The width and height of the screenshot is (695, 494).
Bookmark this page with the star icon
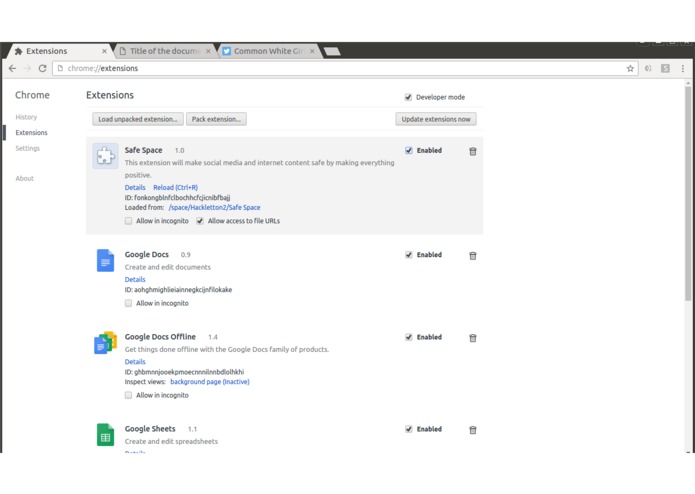point(630,68)
